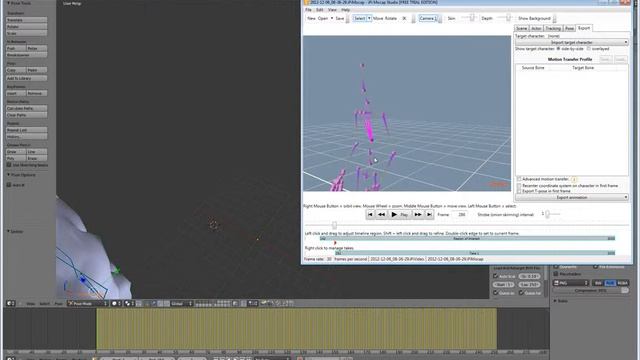
Task: Click Calculate Paths button in Blender
Action: (27, 108)
